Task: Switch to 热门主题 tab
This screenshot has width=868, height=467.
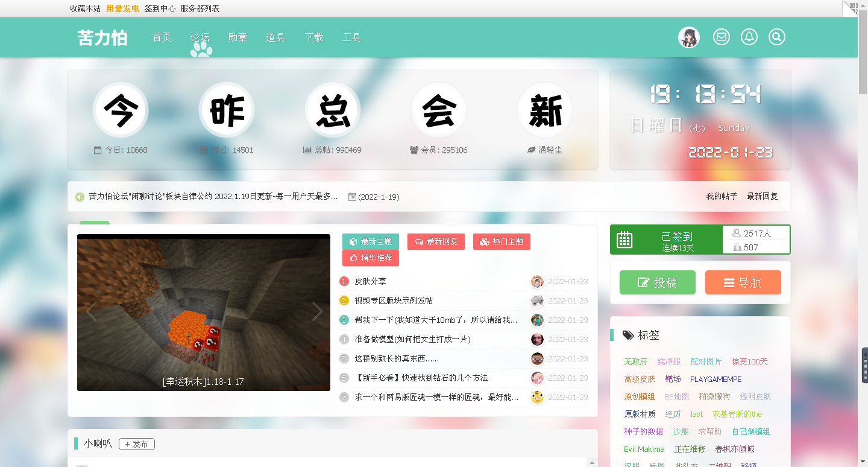Action: click(502, 241)
